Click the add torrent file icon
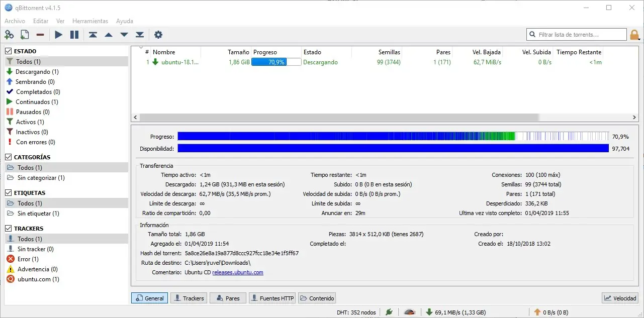Viewport: 644px width, 318px height. pos(25,35)
